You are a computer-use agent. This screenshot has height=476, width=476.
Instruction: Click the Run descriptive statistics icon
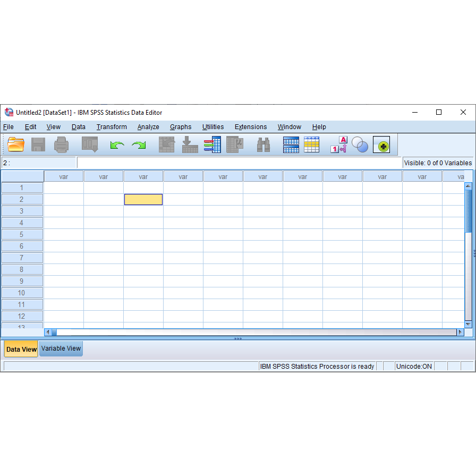[235, 144]
